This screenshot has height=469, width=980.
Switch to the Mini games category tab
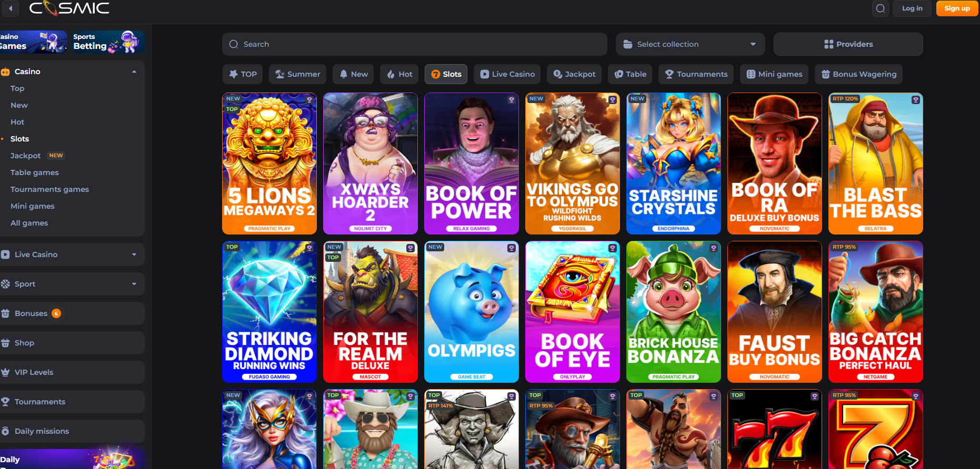coord(774,74)
